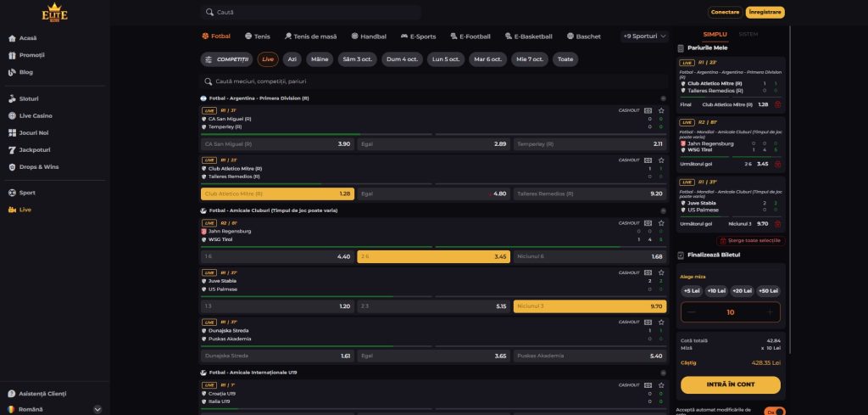The image size is (868, 415).
Task: Open Sloturi in the sidebar
Action: click(x=29, y=98)
